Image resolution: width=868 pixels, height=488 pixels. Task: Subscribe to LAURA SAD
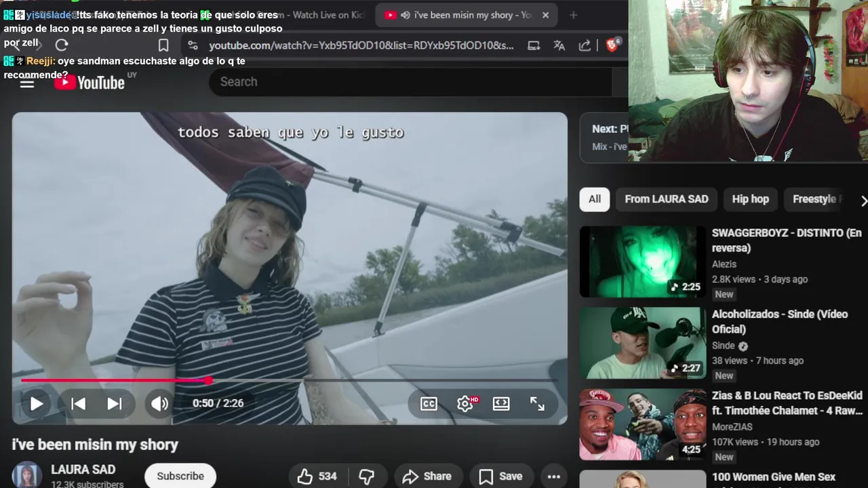(x=180, y=476)
